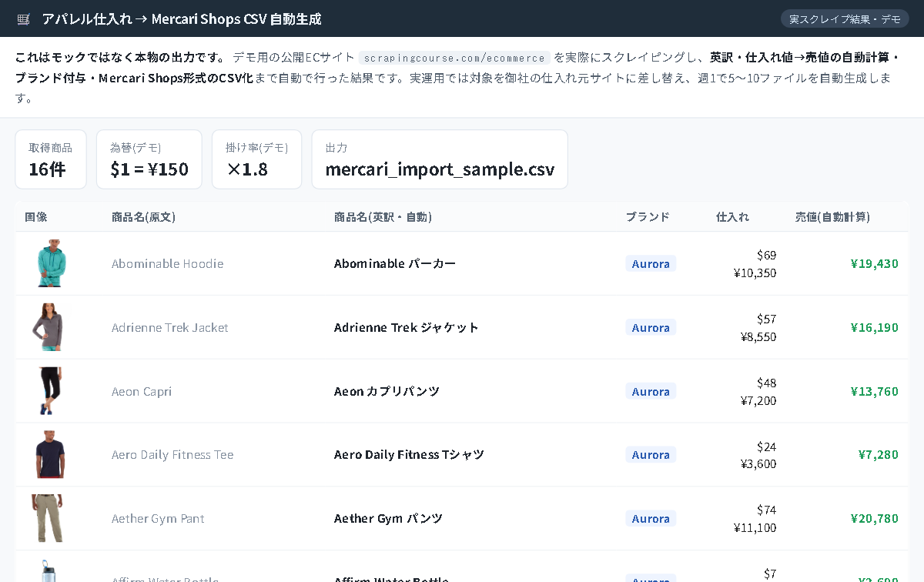Click the 売値(自動計算) column header
The height and width of the screenshot is (582, 924).
tap(832, 217)
